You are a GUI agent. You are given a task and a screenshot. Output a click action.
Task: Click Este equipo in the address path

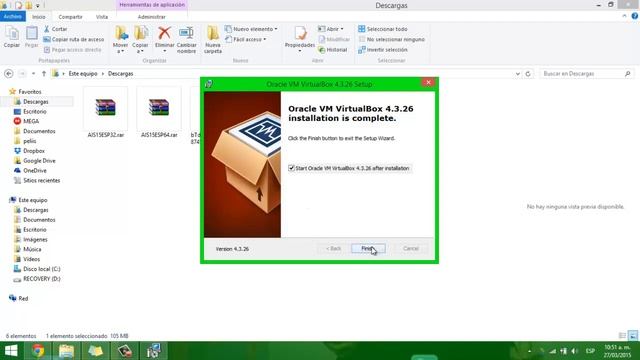point(83,73)
